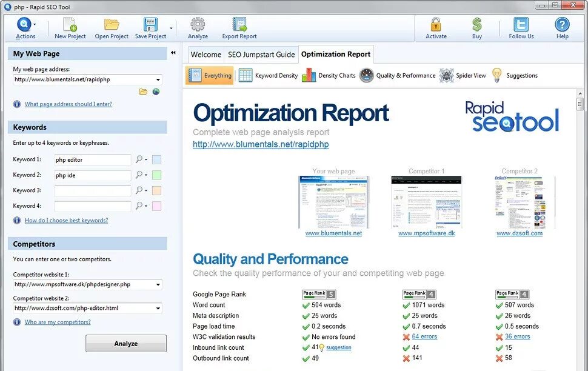The image size is (588, 371).
Task: Click the green Keyword 2 color swatch
Action: 157,175
